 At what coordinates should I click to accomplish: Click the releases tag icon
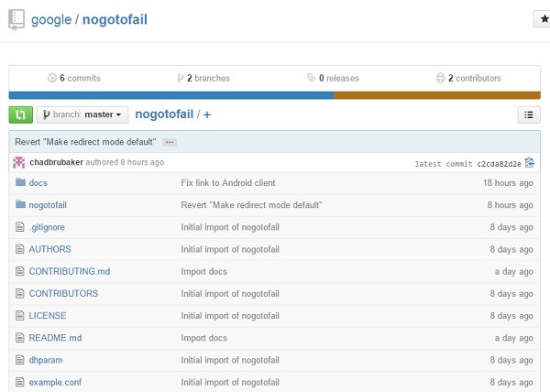[x=311, y=78]
